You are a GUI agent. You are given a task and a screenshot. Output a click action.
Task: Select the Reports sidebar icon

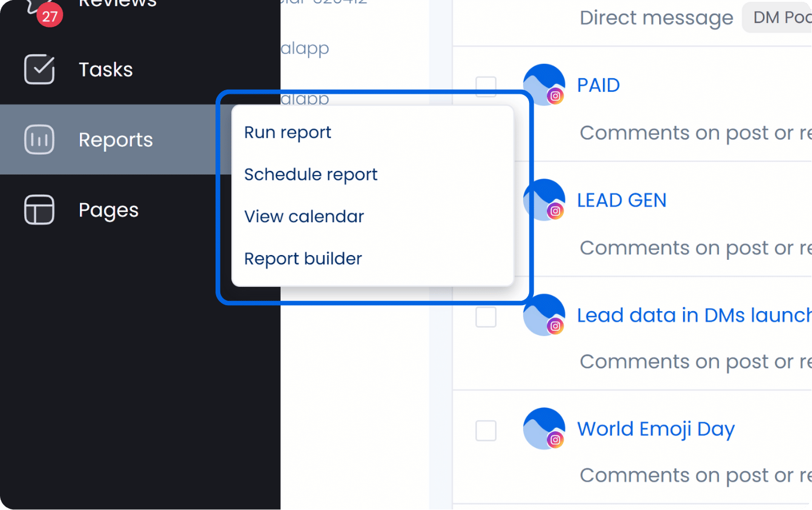[x=38, y=139]
